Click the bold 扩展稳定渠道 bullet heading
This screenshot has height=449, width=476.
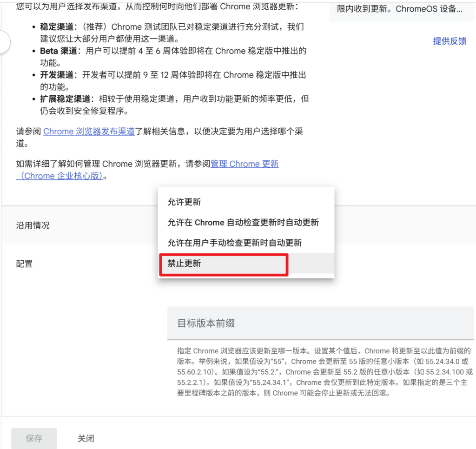(x=65, y=99)
